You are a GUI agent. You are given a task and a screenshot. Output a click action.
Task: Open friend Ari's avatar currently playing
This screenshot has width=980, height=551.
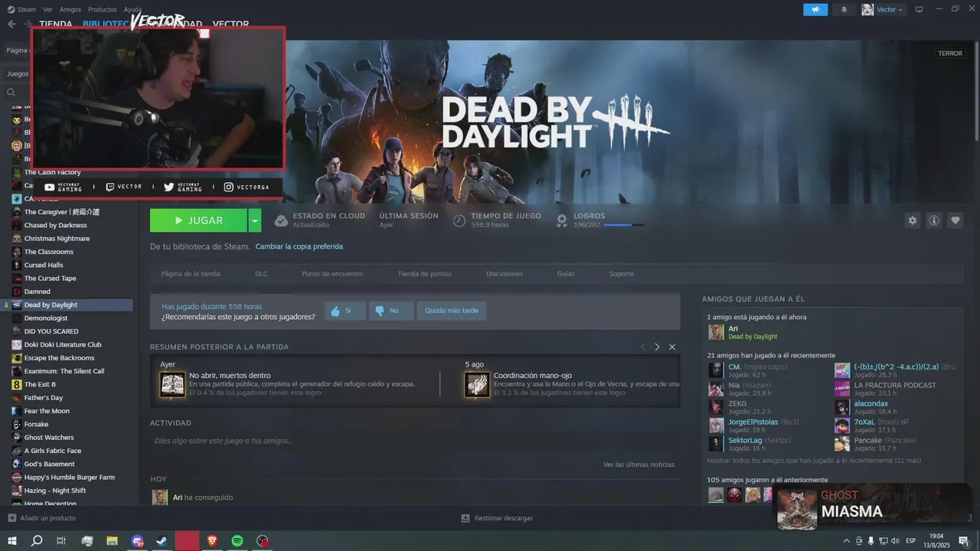(x=716, y=332)
